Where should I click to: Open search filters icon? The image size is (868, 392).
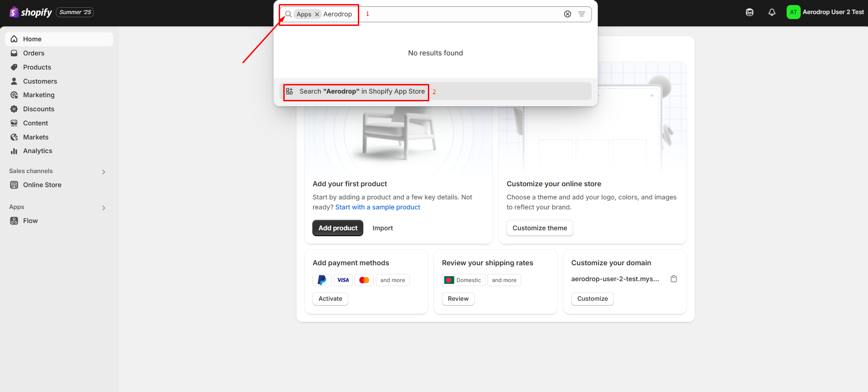tap(582, 14)
